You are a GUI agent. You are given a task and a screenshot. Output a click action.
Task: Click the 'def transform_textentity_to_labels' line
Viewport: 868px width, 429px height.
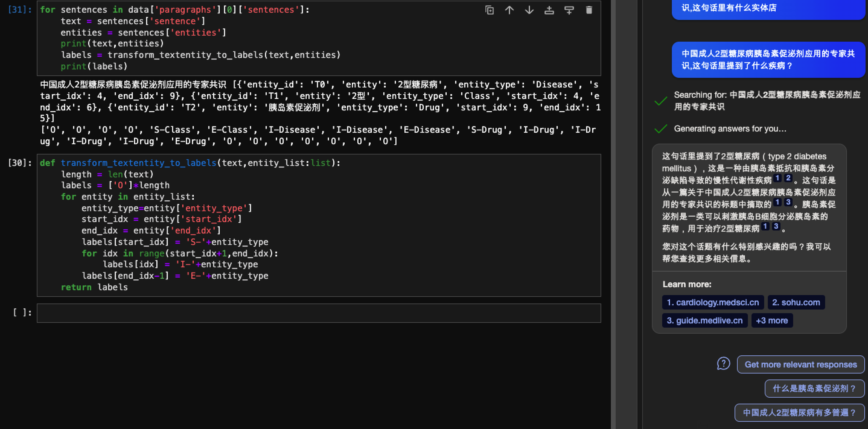tap(190, 163)
